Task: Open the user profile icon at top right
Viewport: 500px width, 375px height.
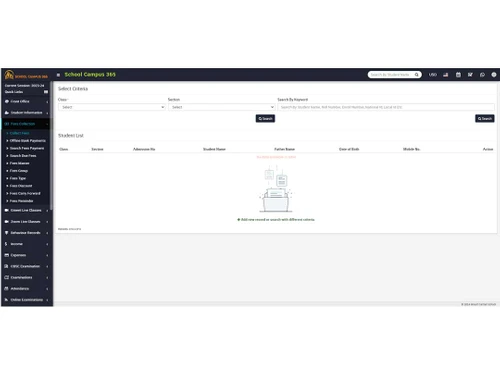Action: (494, 75)
